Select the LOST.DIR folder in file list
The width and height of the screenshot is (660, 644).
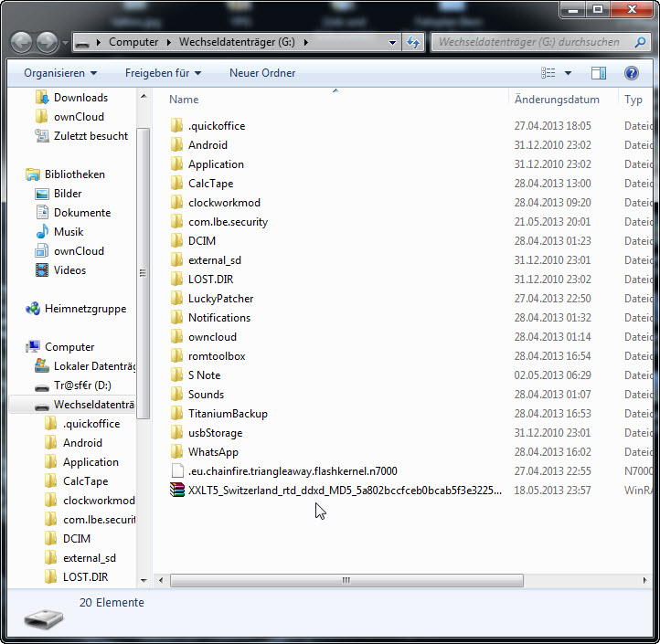(210, 280)
